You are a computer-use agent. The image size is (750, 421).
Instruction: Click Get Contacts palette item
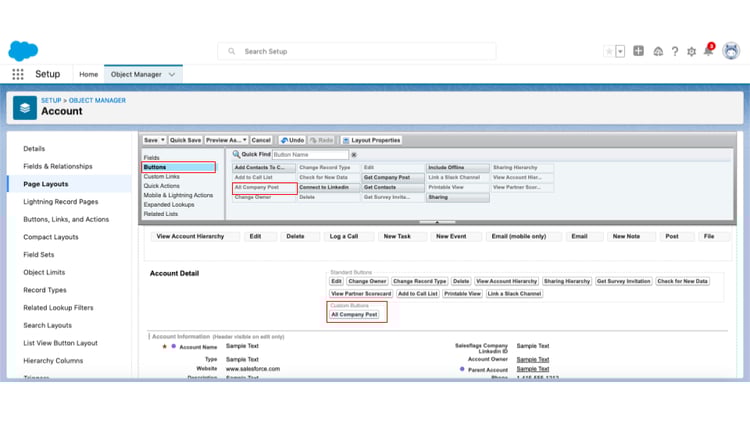393,188
